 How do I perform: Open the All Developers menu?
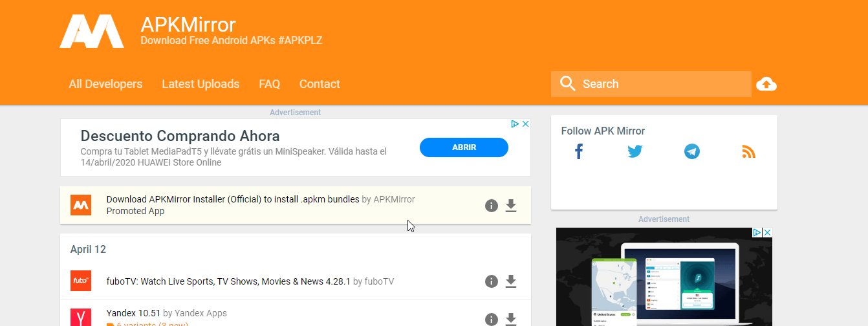pyautogui.click(x=105, y=84)
